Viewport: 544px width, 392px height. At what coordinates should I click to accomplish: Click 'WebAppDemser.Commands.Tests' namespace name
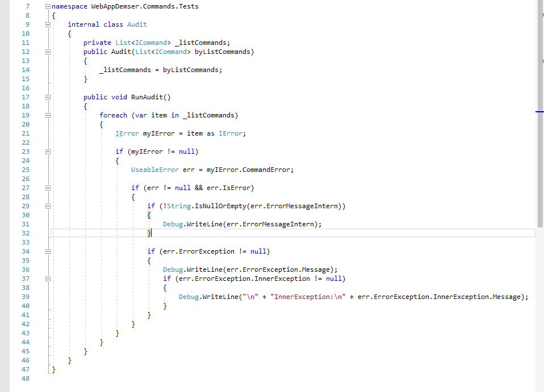tap(145, 6)
